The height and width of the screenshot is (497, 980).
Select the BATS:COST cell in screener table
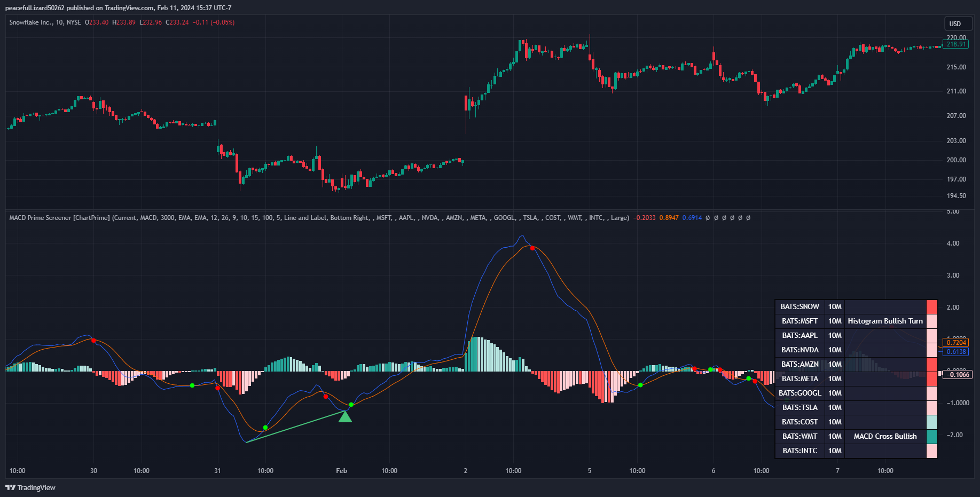point(799,422)
